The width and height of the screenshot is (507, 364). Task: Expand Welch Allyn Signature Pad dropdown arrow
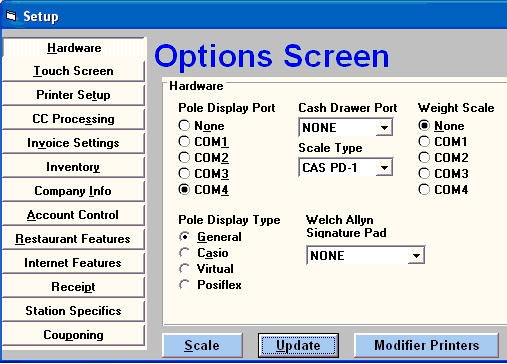416,256
